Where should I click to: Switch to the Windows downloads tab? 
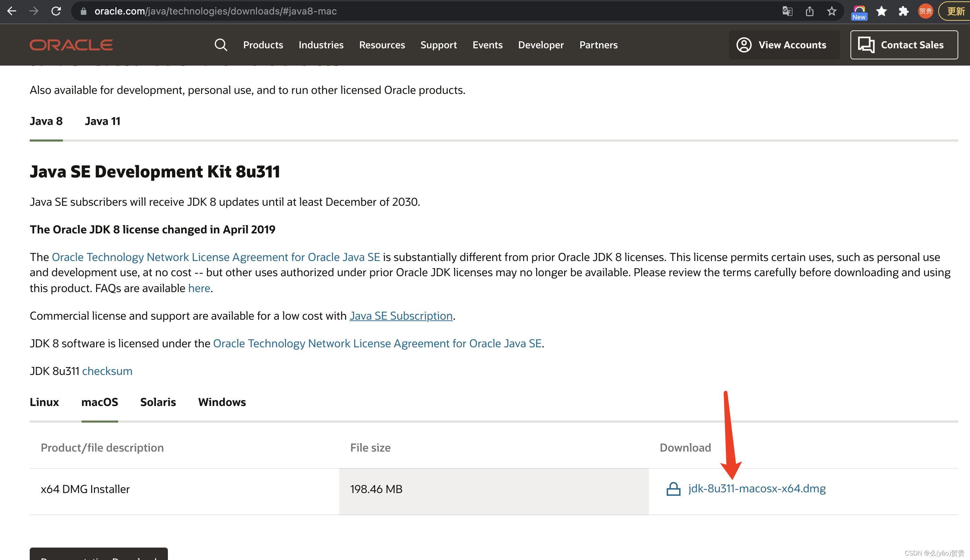coord(222,401)
